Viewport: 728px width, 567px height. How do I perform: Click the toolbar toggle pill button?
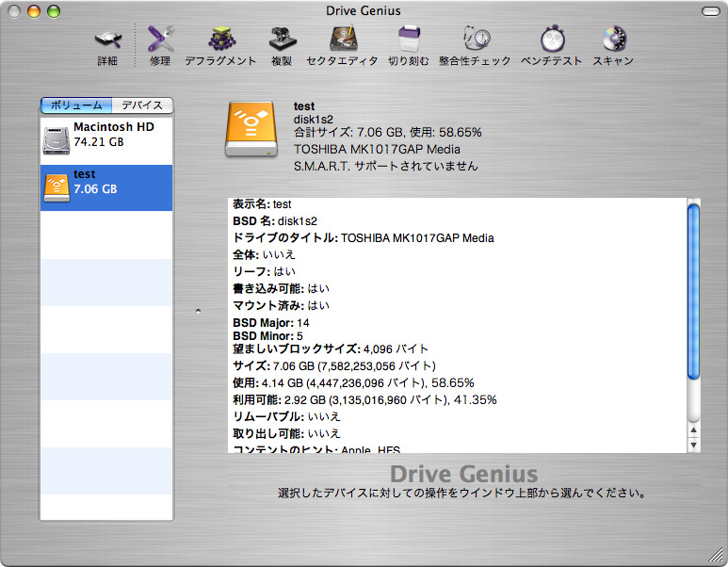710,11
